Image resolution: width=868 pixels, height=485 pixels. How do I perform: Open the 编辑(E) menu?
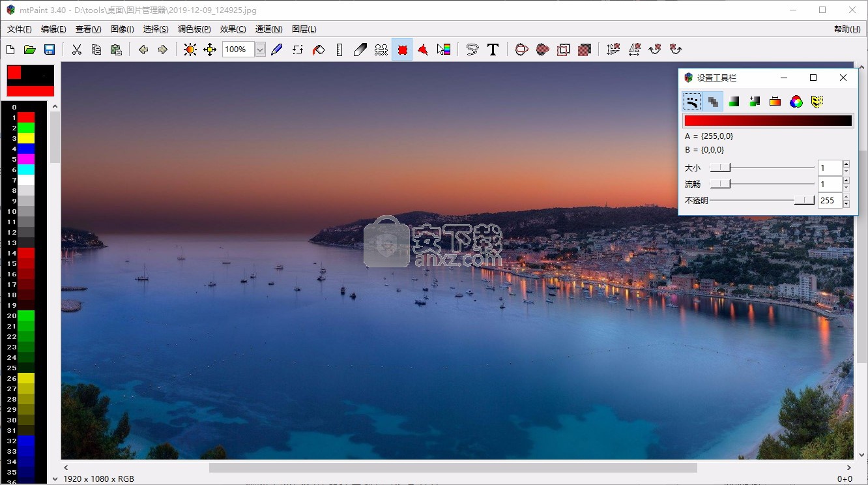point(53,29)
